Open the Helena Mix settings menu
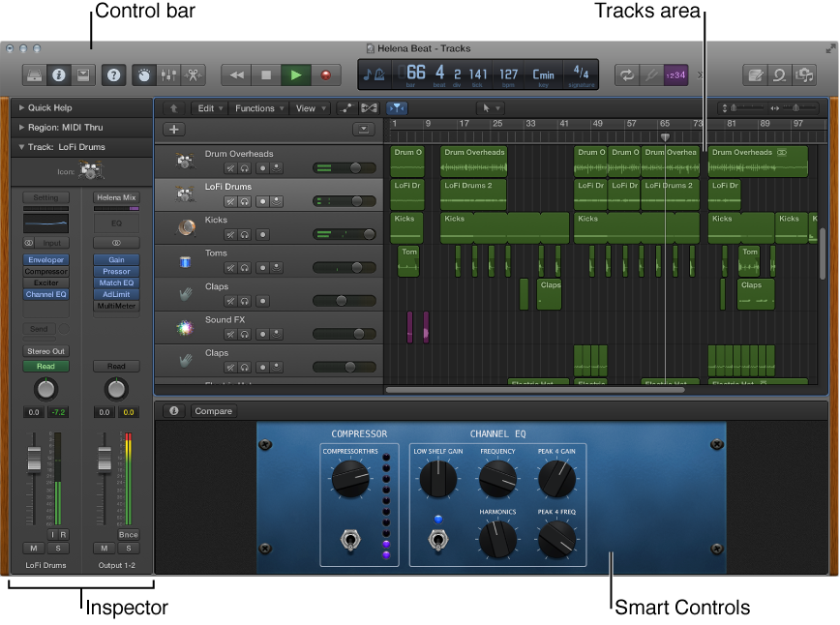 116,196
